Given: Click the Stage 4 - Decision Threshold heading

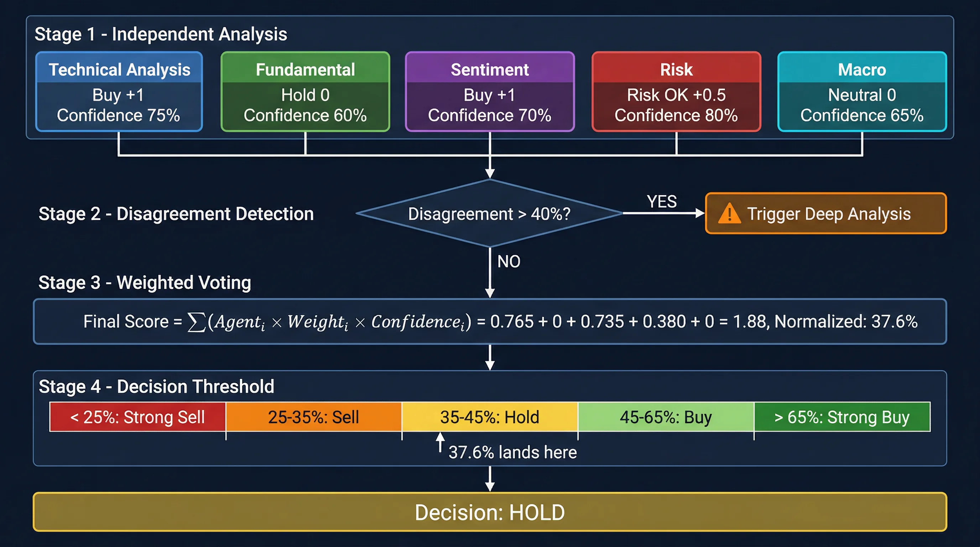Looking at the screenshot, I should pyautogui.click(x=156, y=386).
